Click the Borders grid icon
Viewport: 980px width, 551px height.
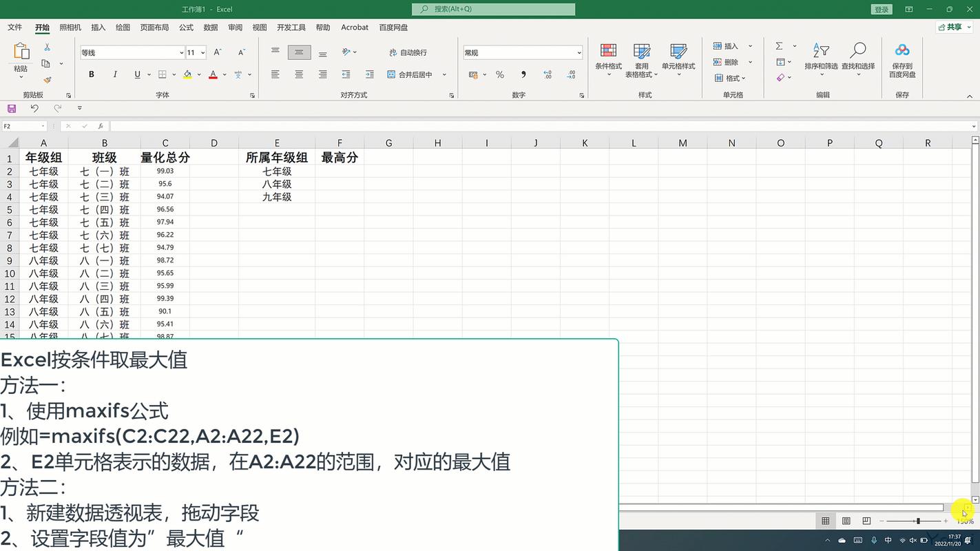163,74
